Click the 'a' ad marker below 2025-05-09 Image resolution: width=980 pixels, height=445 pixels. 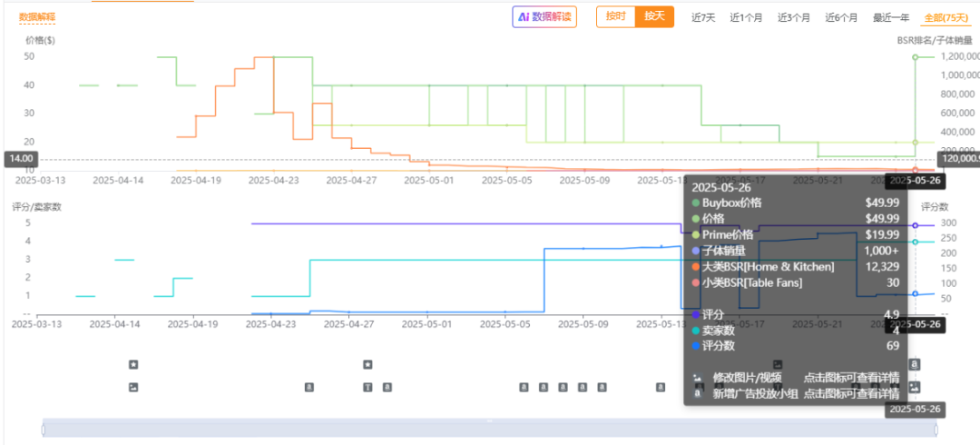click(x=583, y=388)
